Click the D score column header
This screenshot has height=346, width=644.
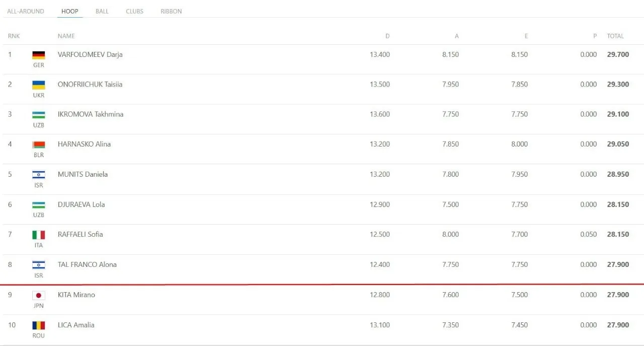[387, 36]
